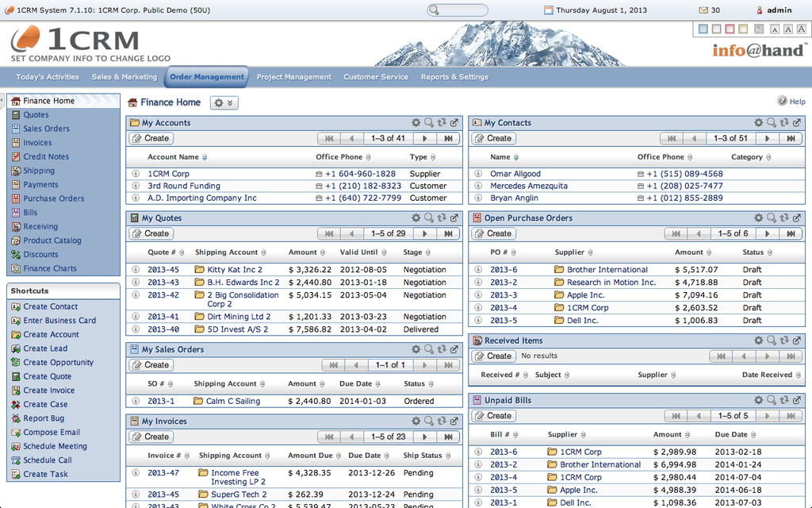Image resolution: width=812 pixels, height=508 pixels.
Task: Switch to Reports & Settings tab
Action: pos(454,77)
